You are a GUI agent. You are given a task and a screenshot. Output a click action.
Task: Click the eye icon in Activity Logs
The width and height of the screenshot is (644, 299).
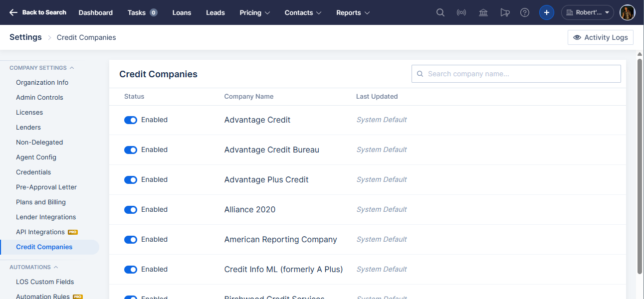tap(577, 37)
